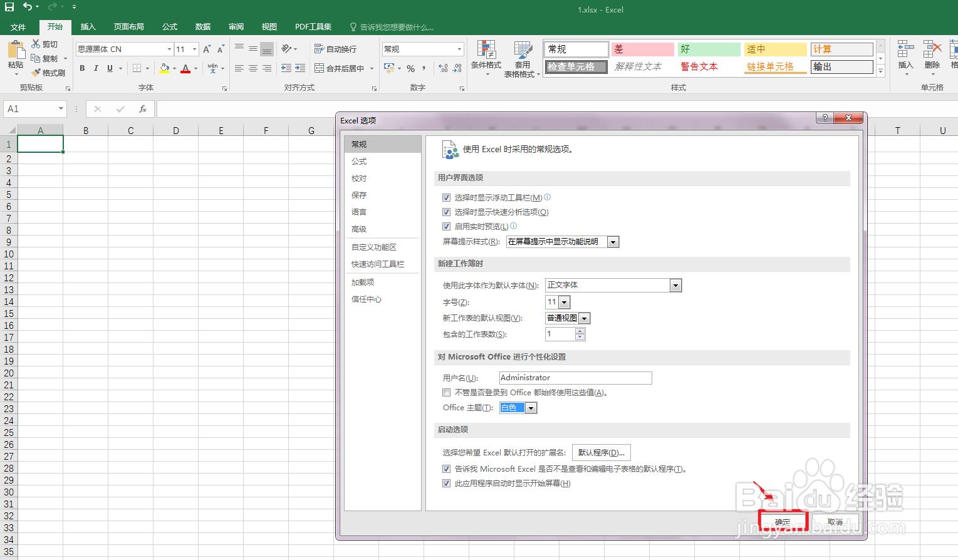Click the fill color bucket icon
Image resolution: width=958 pixels, height=560 pixels.
[164, 68]
